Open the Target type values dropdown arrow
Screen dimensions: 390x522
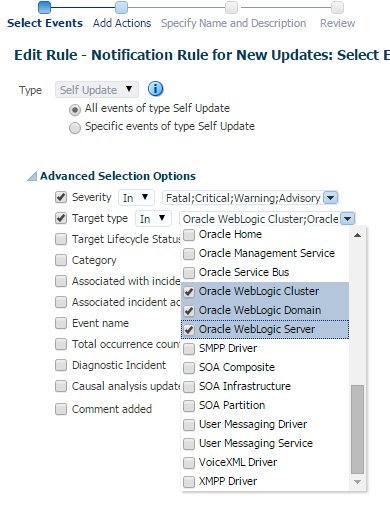[x=347, y=219]
